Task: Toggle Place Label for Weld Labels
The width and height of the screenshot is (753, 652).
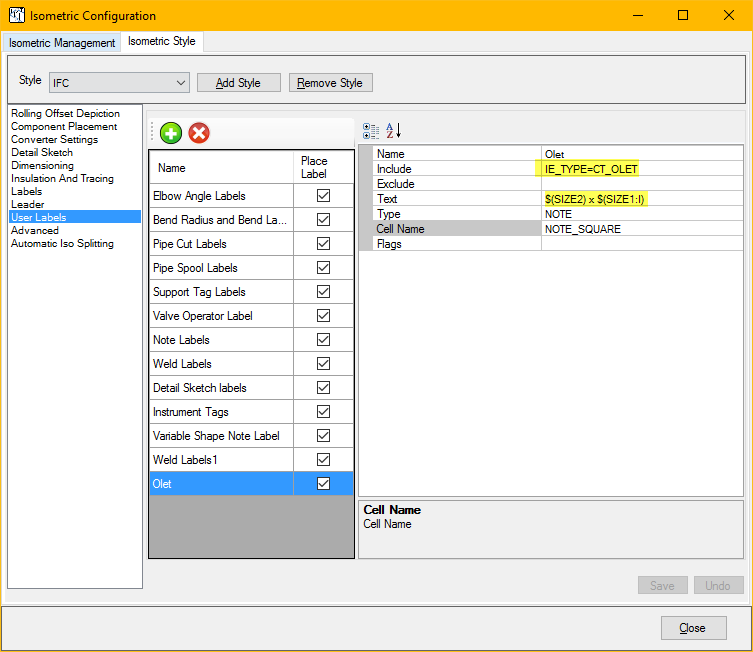Action: 323,364
